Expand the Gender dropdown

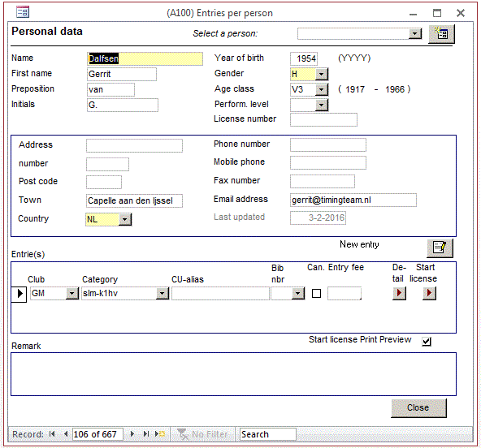[322, 74]
